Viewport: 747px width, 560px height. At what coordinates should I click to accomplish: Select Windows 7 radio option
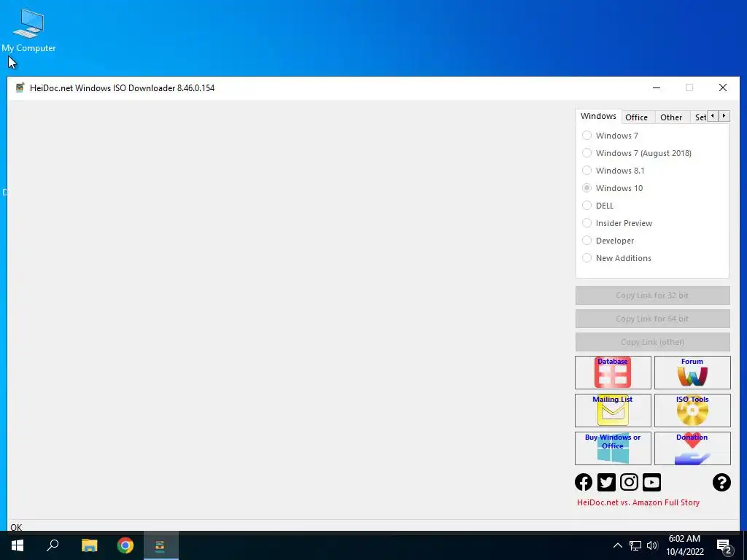point(611,136)
